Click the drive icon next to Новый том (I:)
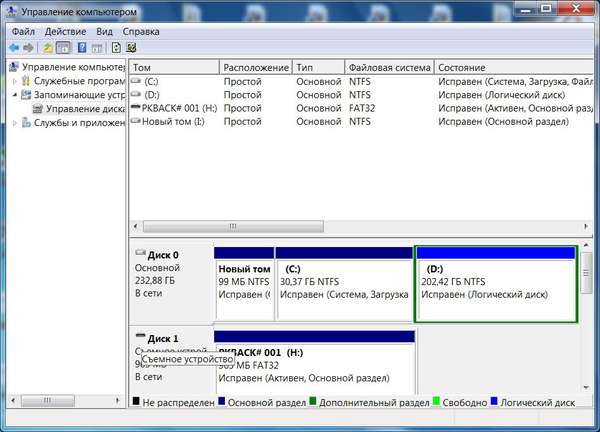Screen dimensions: 600x432 [x=136, y=121]
